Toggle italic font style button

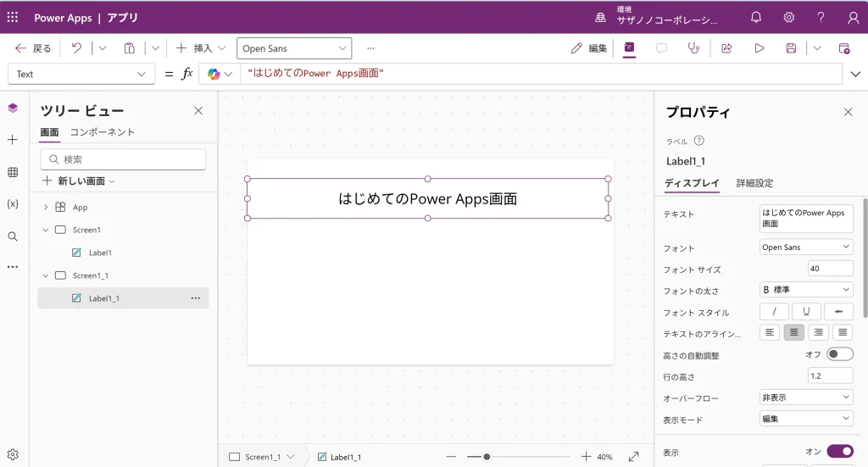774,312
